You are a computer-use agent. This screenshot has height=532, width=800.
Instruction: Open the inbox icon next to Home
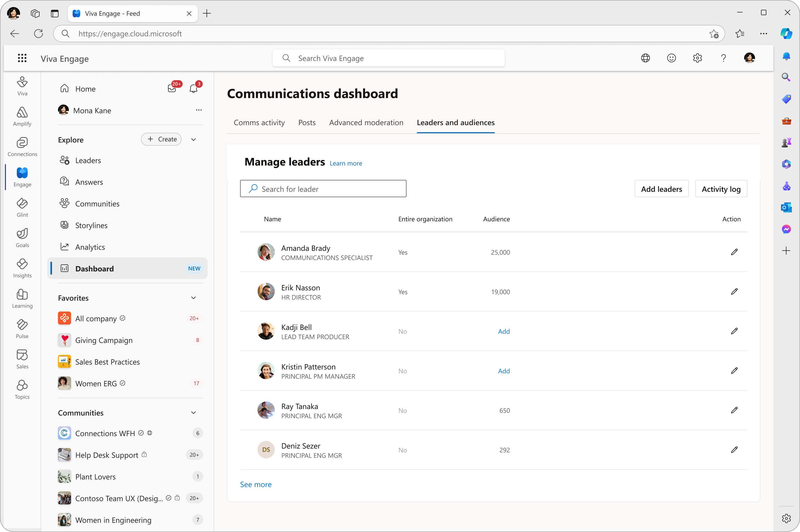[x=172, y=89]
